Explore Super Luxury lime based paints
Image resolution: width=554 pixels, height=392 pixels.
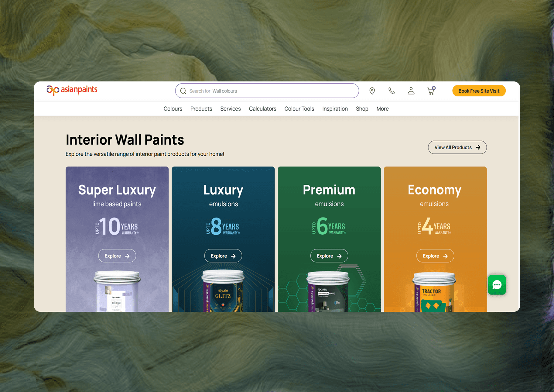tap(117, 256)
